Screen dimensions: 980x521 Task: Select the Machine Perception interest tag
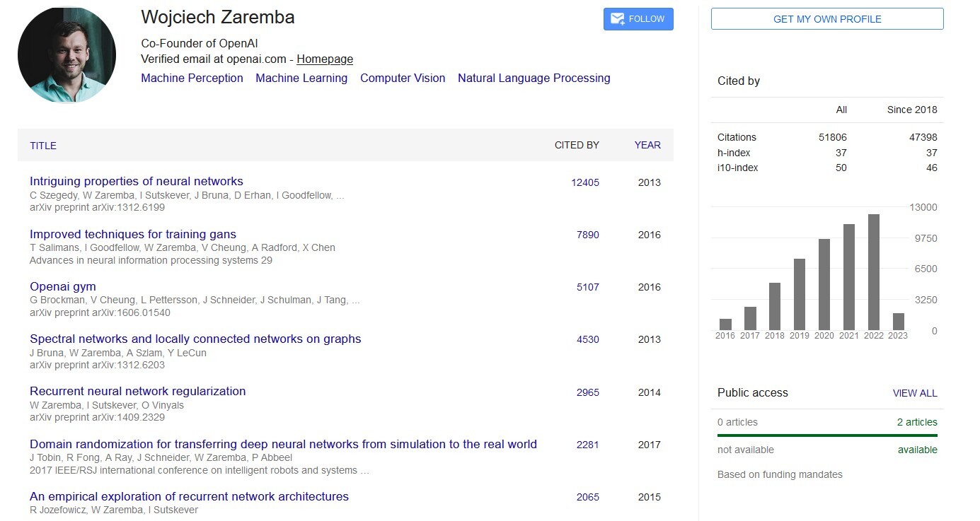point(192,78)
